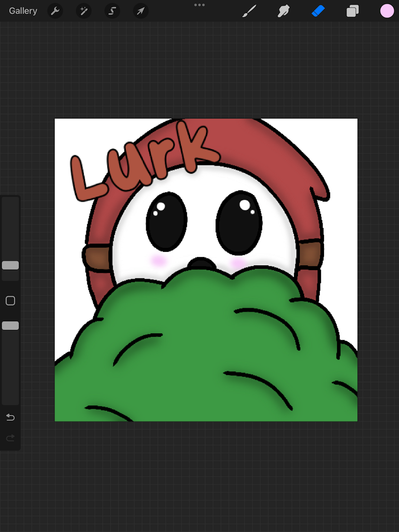Tap the Redo arrow in the sidebar
This screenshot has height=532, width=399.
click(x=10, y=438)
